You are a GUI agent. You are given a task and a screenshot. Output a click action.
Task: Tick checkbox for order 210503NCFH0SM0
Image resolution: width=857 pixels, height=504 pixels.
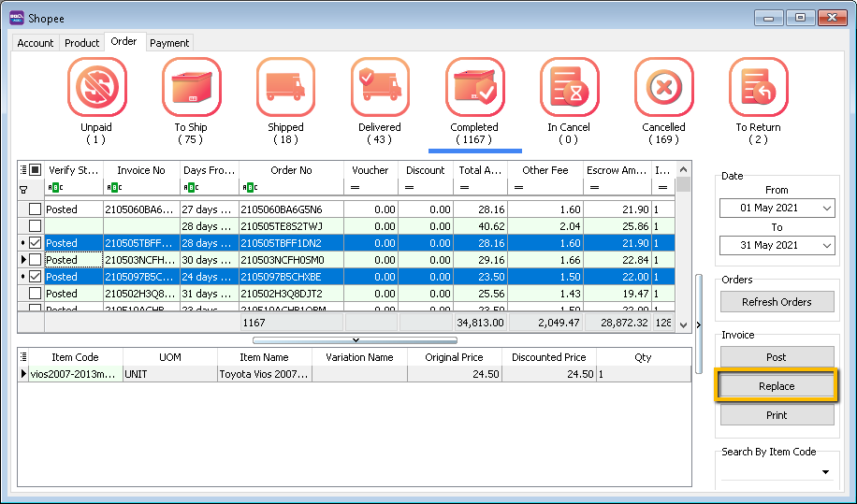pos(36,260)
